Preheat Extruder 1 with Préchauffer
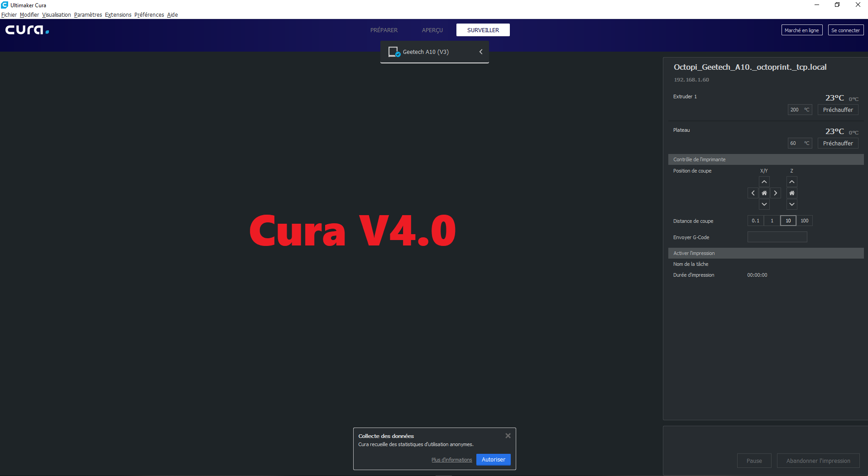This screenshot has width=868, height=476. click(x=838, y=110)
